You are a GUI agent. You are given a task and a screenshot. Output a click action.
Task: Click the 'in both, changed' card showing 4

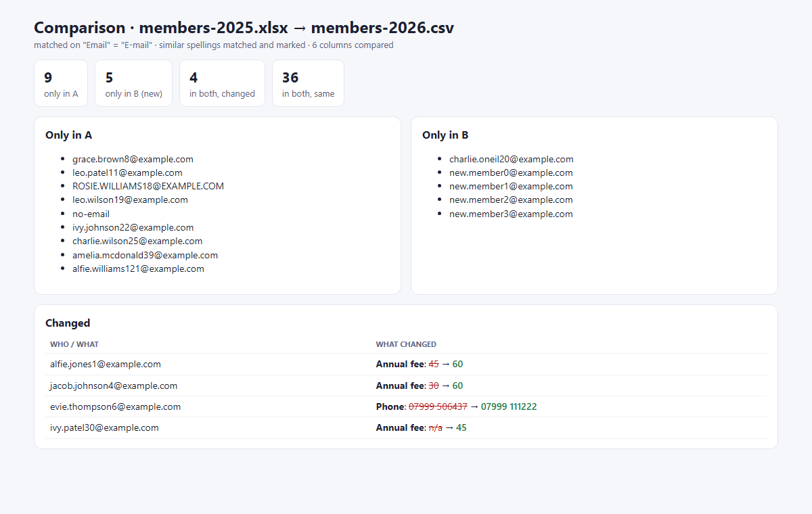point(222,83)
